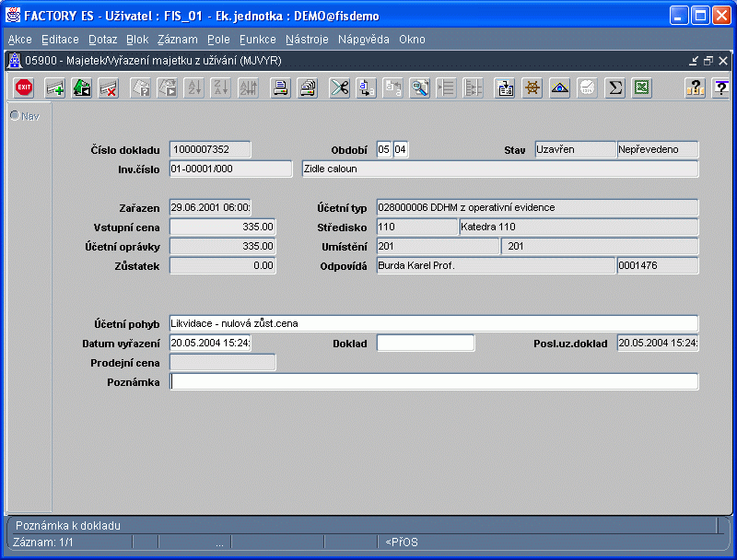Open the Blok menu
This screenshot has width=737, height=560.
137,40
